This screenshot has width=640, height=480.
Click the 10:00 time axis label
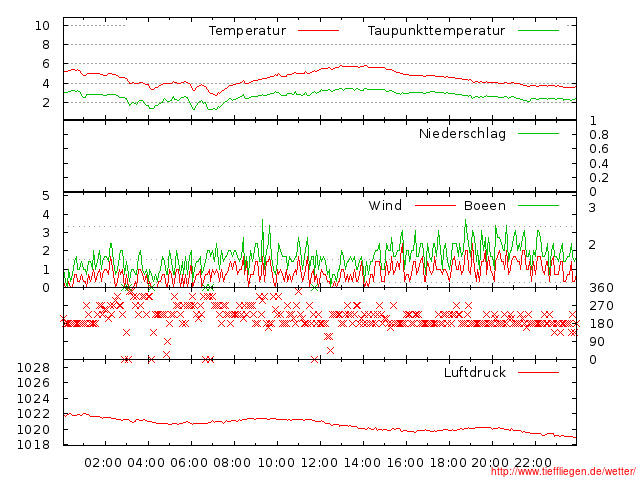pos(276,463)
